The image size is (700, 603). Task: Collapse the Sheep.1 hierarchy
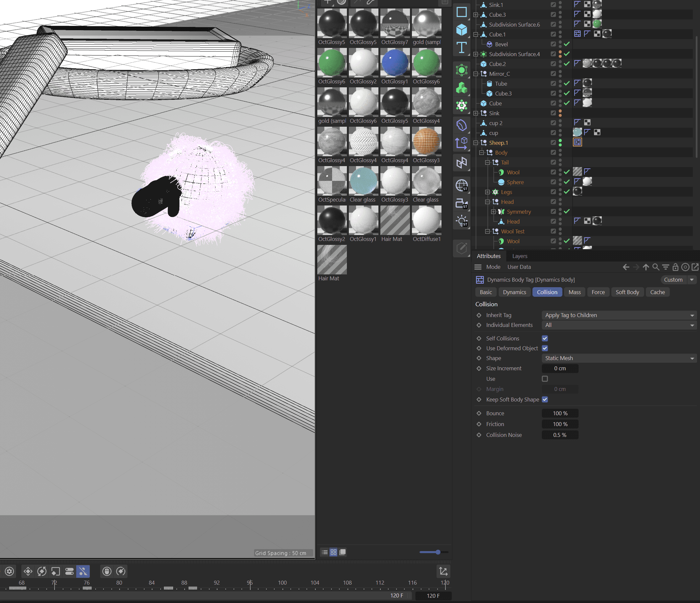point(476,143)
